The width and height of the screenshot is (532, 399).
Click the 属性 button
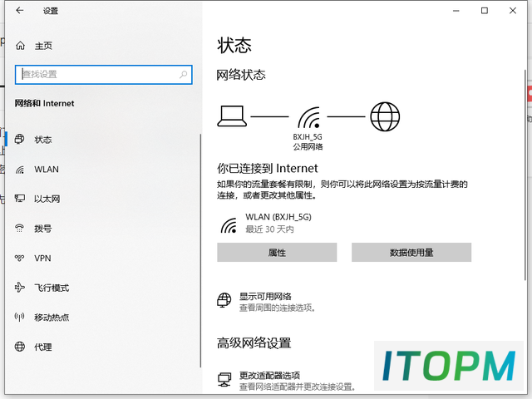click(x=277, y=252)
